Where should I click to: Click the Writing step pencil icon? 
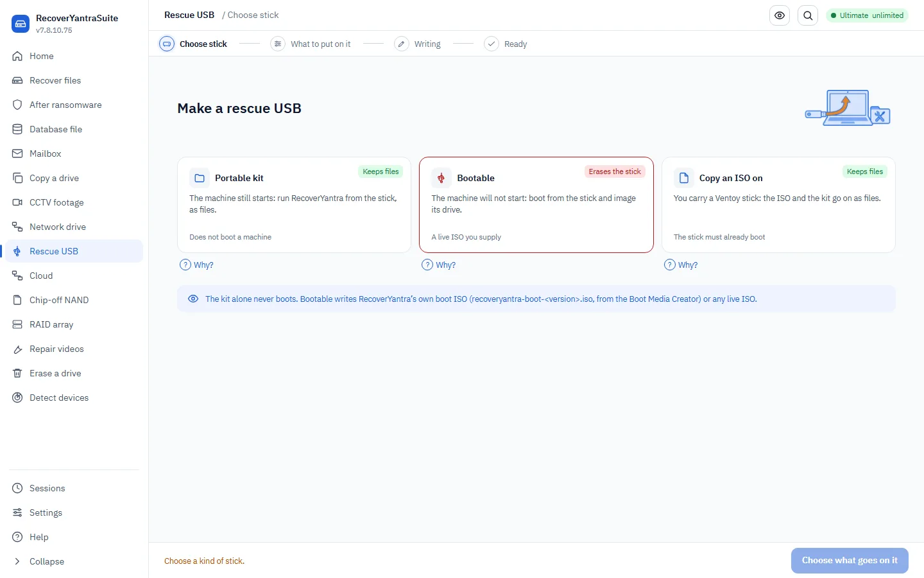(402, 44)
